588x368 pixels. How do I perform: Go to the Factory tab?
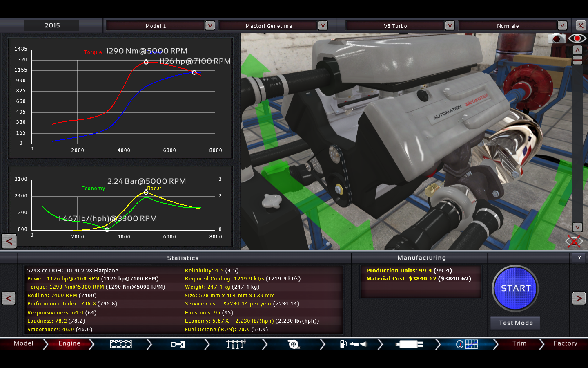(565, 343)
